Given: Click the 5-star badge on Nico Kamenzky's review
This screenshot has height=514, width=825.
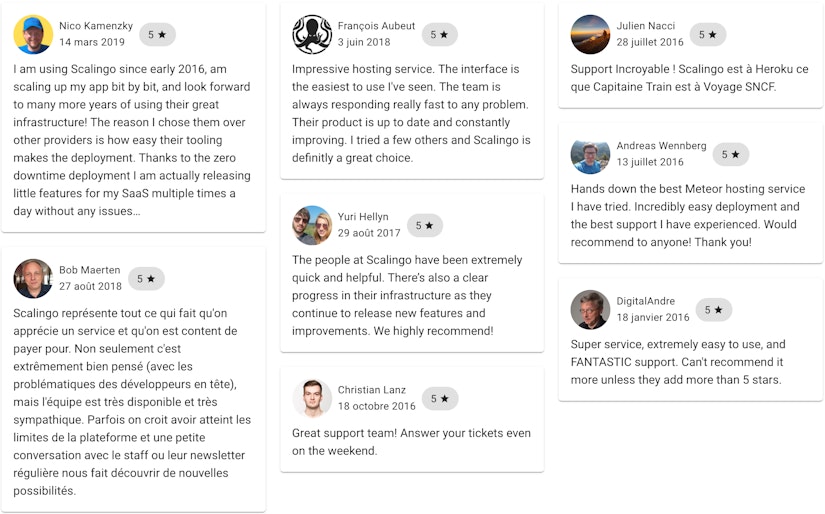Looking at the screenshot, I should (157, 35).
